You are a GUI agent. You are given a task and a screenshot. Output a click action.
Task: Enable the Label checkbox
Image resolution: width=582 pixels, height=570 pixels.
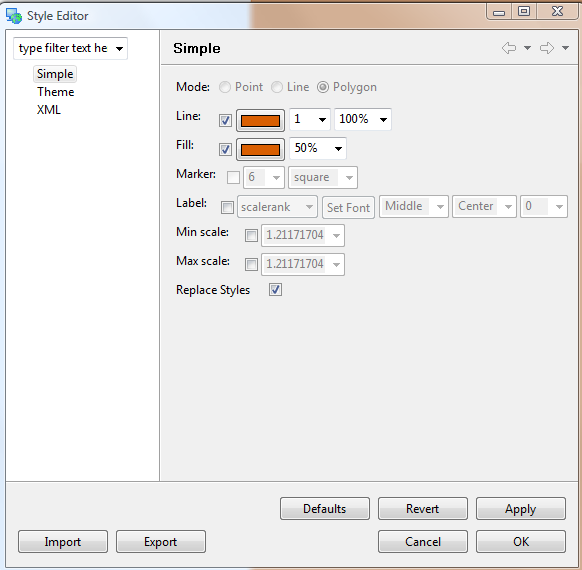(x=227, y=207)
